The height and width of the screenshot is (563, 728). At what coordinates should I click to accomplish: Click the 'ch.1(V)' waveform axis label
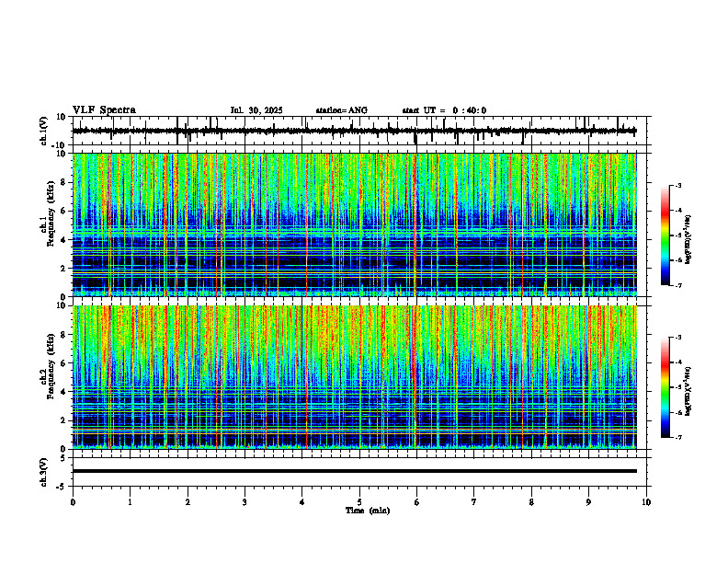point(44,131)
